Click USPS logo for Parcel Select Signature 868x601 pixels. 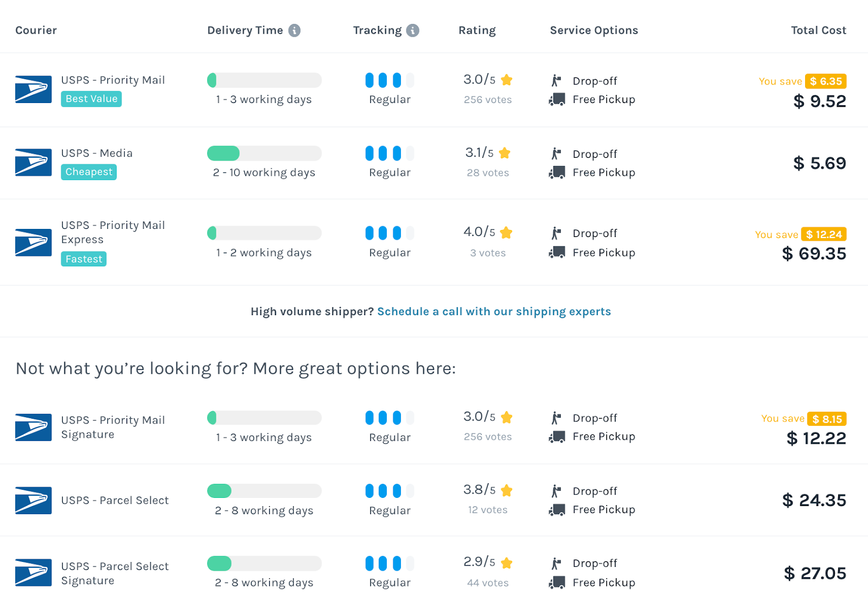coord(33,573)
